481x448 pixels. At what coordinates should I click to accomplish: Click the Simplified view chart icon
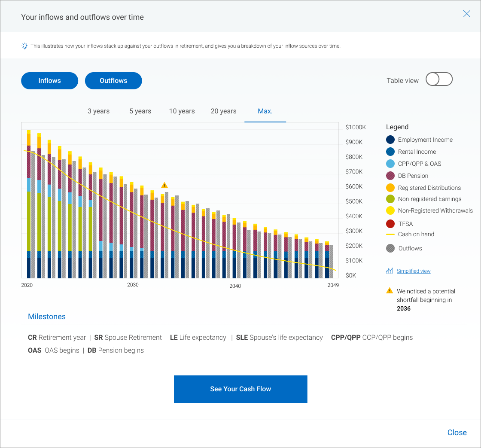(390, 271)
